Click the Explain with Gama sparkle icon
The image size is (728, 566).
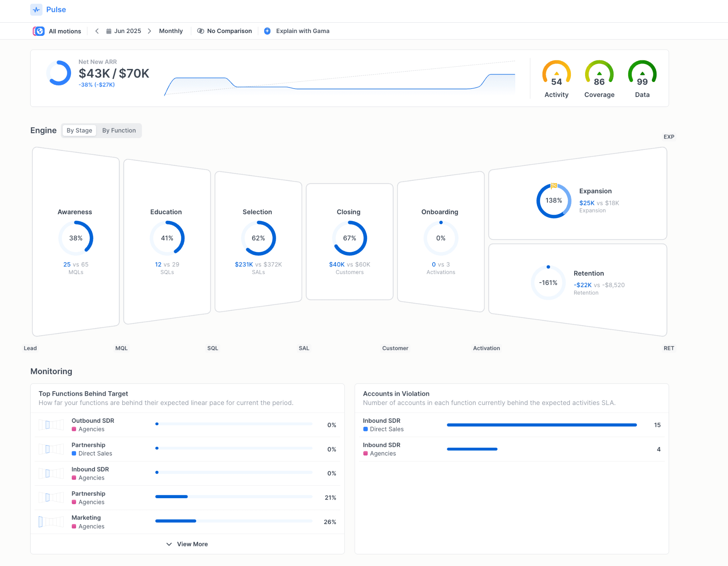pyautogui.click(x=267, y=31)
